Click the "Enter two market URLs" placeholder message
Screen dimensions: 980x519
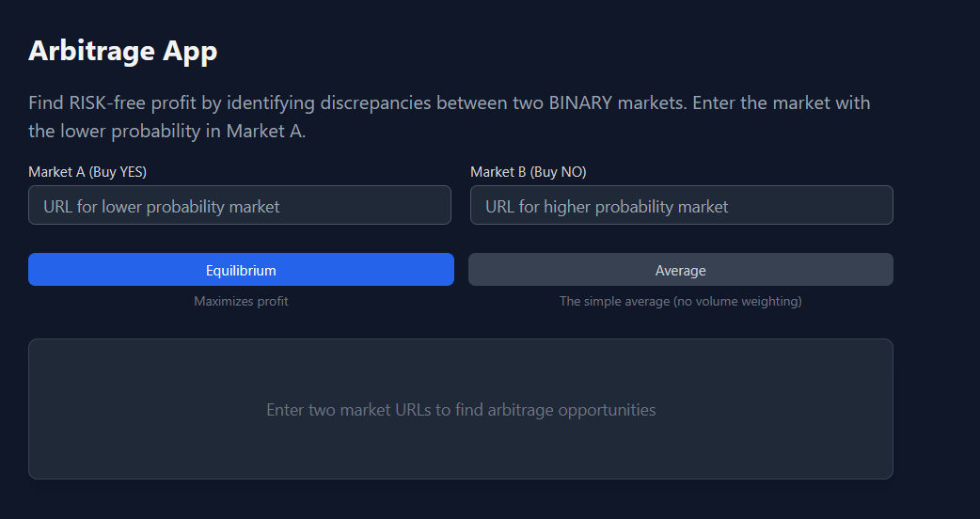pos(461,410)
